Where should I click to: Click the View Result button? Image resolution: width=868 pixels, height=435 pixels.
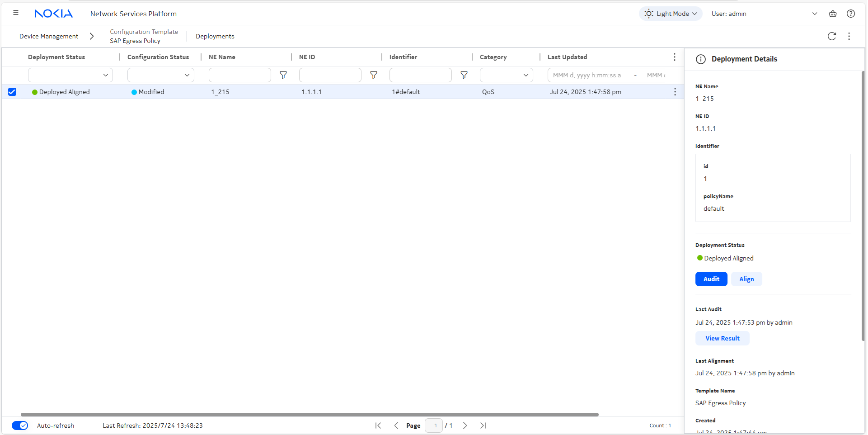point(722,338)
